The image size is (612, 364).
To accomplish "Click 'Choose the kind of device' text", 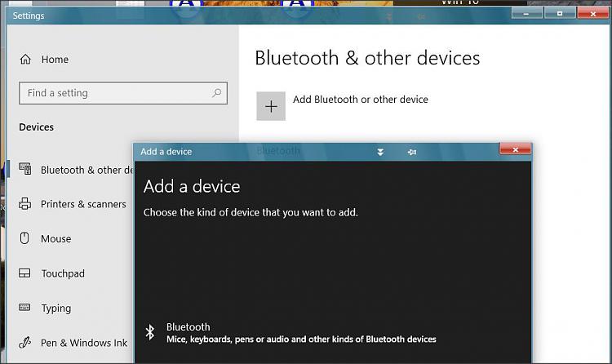I will tap(251, 212).
